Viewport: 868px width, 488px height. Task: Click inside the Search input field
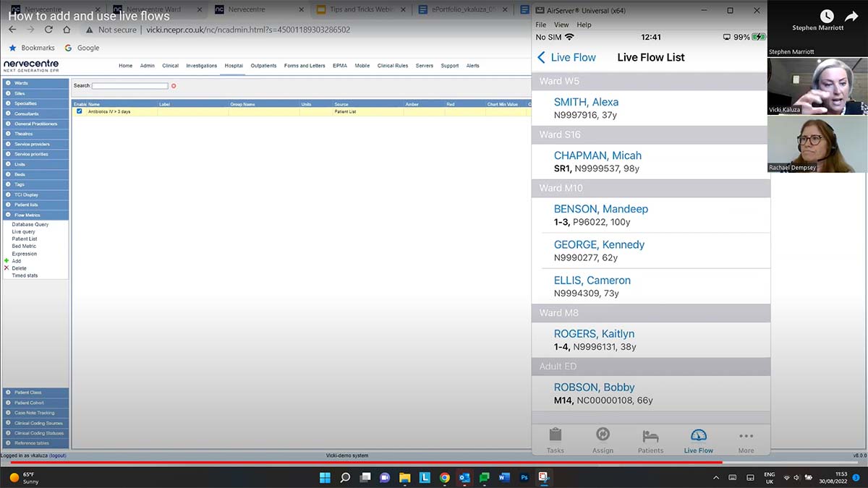coord(130,85)
